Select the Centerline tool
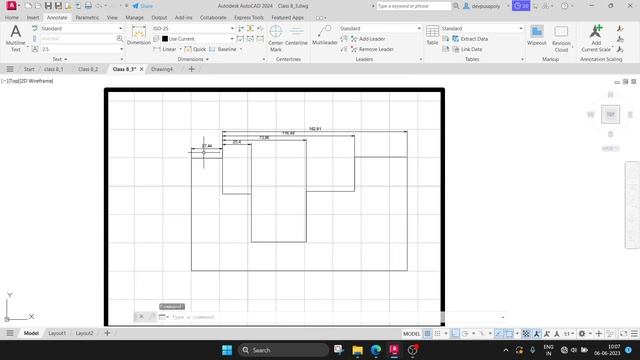Viewport: 640px width, 360px height. pyautogui.click(x=296, y=35)
